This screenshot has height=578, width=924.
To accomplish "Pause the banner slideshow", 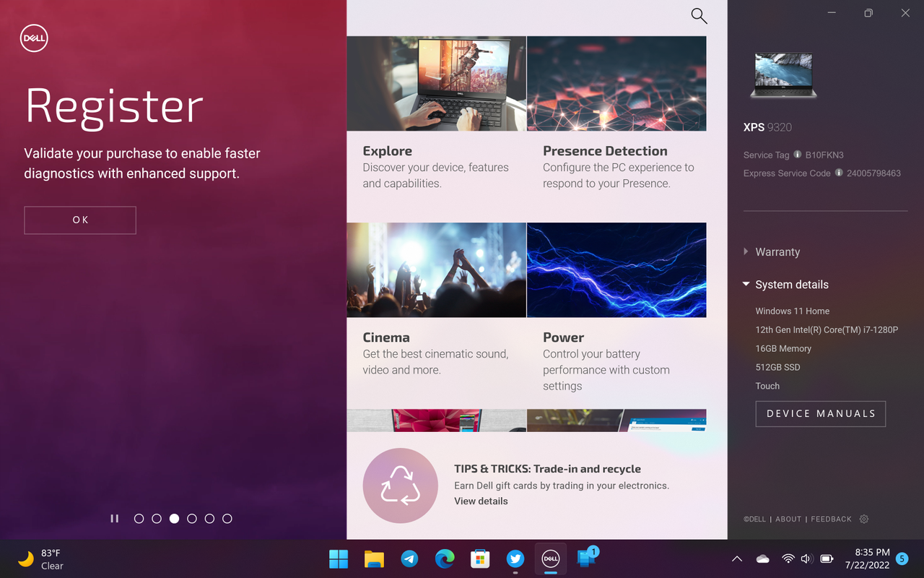I will tap(114, 519).
